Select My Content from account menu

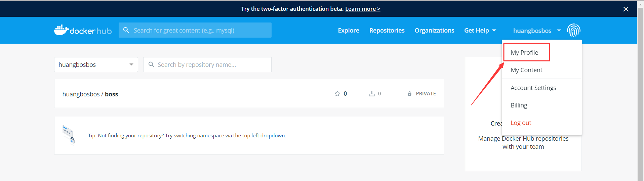pyautogui.click(x=526, y=70)
